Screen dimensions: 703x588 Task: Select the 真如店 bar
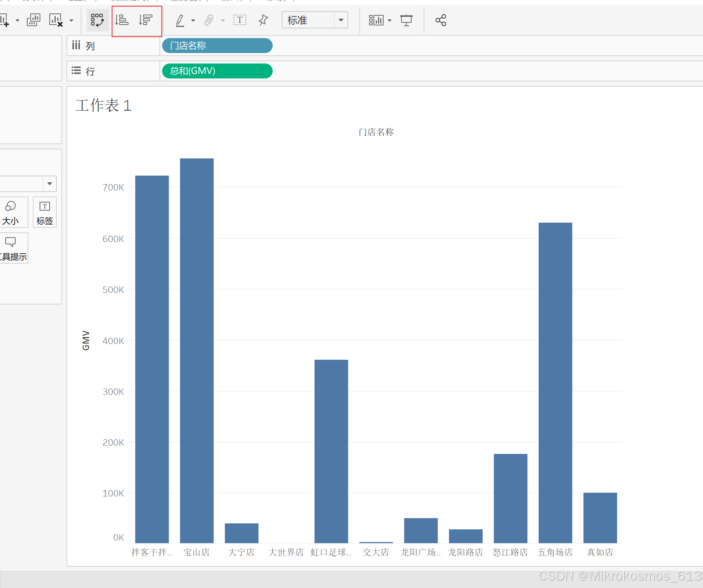pos(600,518)
